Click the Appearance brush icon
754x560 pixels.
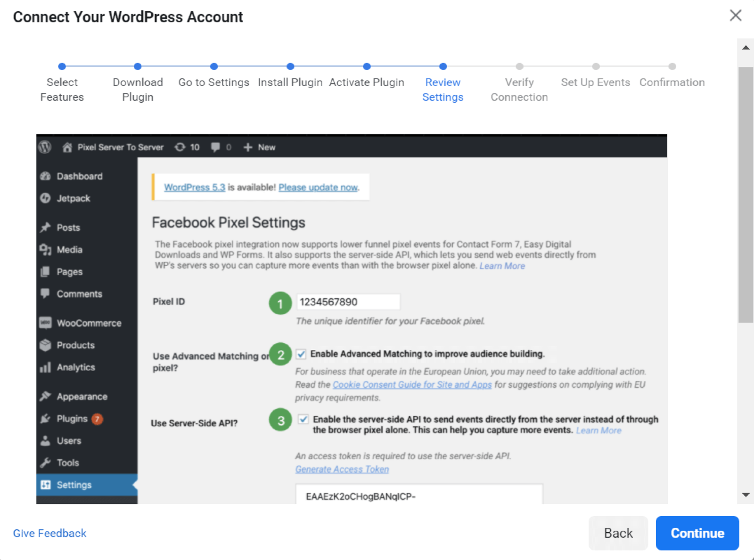click(45, 396)
